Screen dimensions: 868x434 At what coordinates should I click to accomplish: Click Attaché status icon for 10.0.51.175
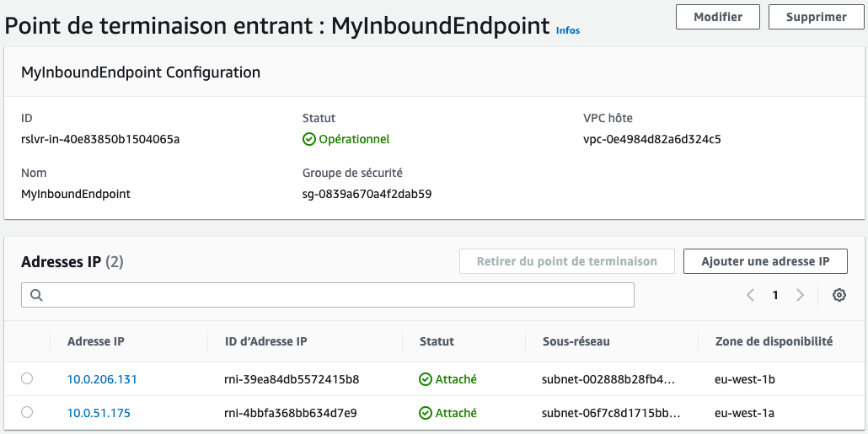click(x=426, y=413)
